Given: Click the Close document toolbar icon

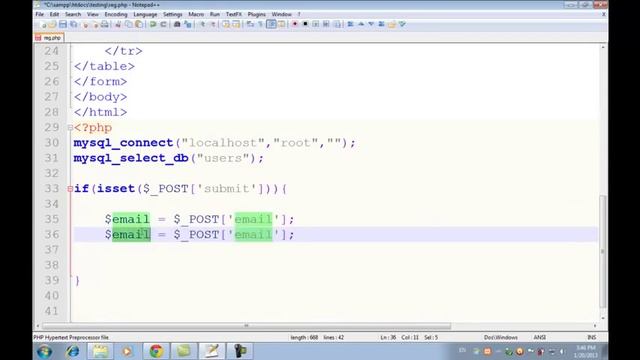Looking at the screenshot, I should (85, 24).
